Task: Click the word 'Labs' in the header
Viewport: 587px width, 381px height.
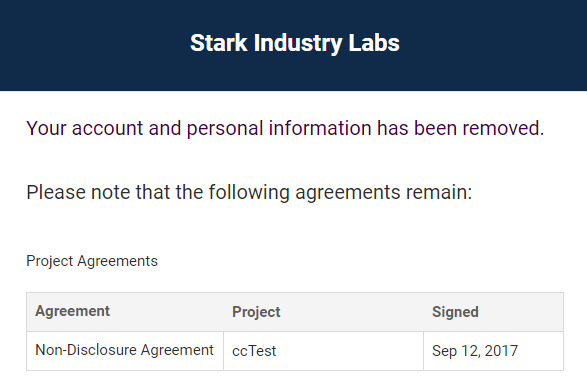Action: coord(374,43)
